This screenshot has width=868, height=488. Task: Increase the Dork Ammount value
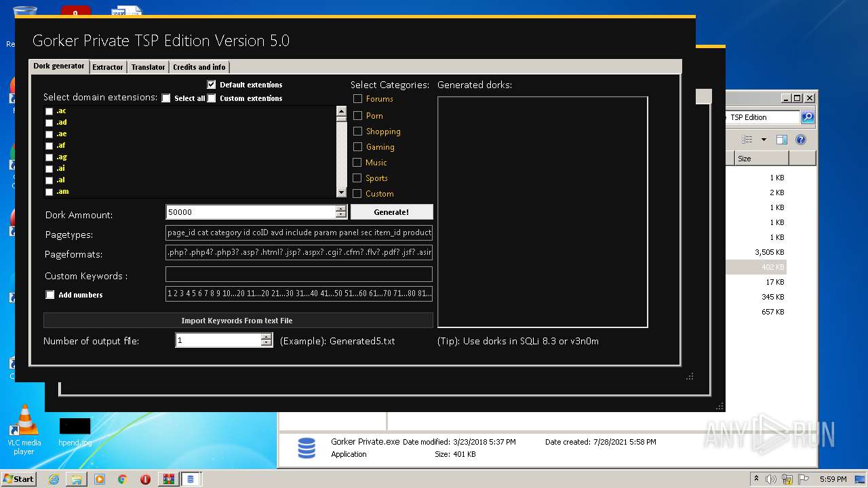(341, 209)
